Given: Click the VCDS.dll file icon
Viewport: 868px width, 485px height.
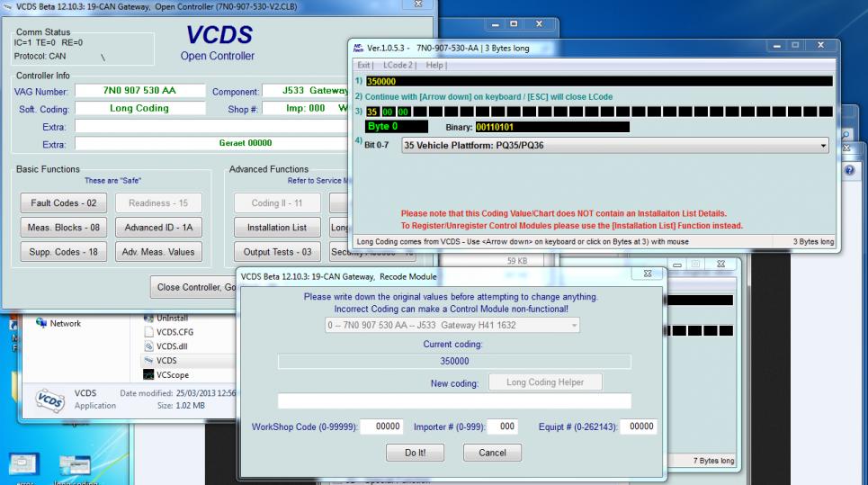Looking at the screenshot, I should 148,346.
